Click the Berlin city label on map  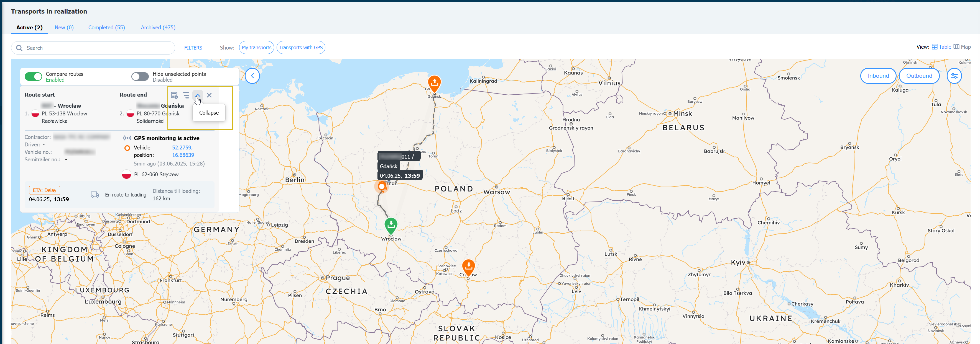point(295,180)
